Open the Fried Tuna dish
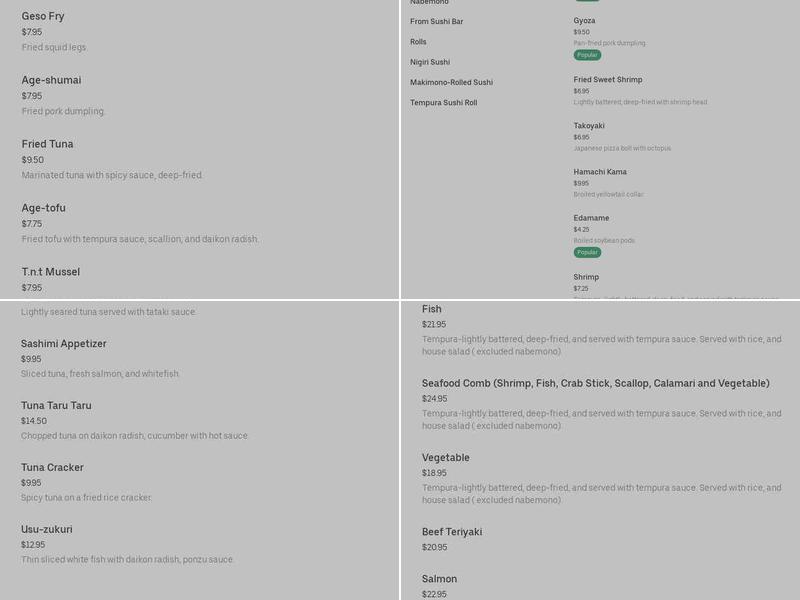This screenshot has width=800, height=600. (47, 144)
